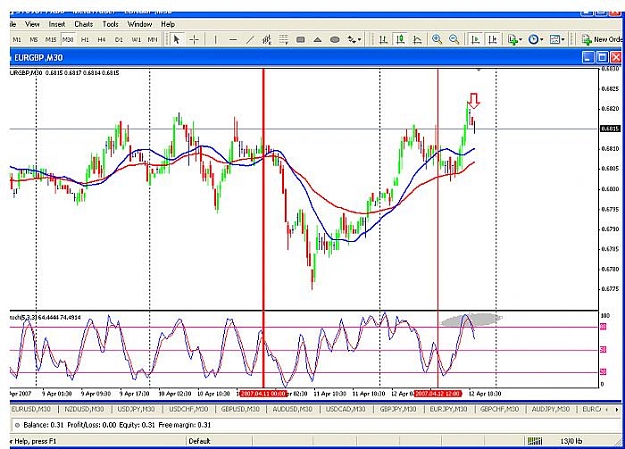Pick the Fibonacci retracement tool
The image size is (625, 449).
point(283,39)
